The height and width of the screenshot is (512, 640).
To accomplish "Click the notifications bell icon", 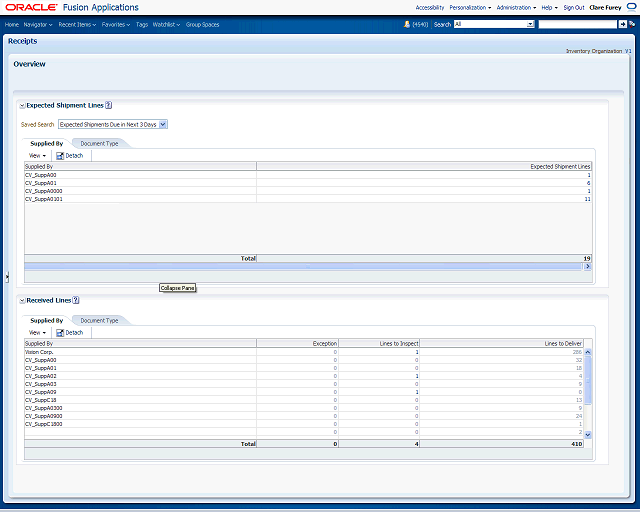I will (407, 24).
